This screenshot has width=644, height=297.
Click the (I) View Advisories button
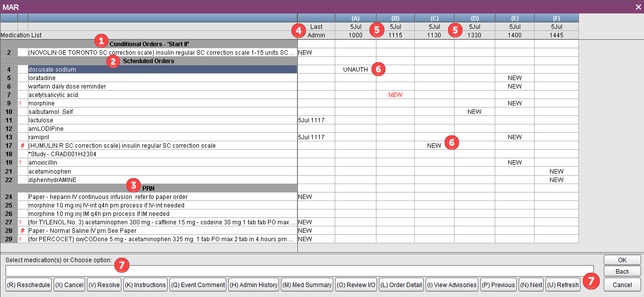click(x=452, y=285)
